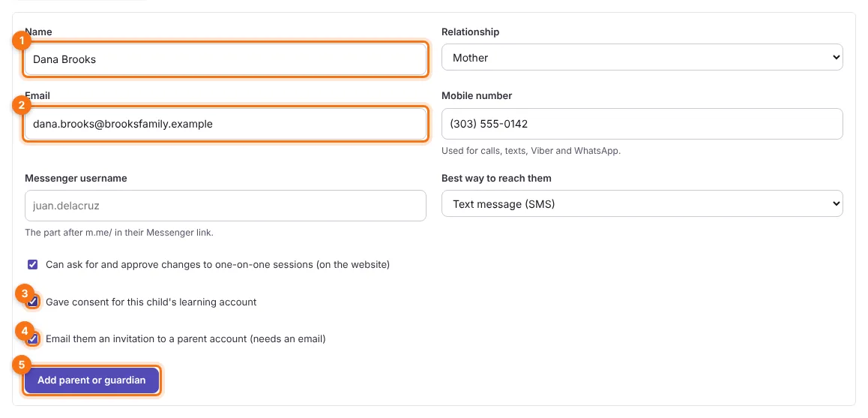Screen dimensions: 868x418
Task: Open the Relationship dropdown showing Mother
Action: point(642,58)
